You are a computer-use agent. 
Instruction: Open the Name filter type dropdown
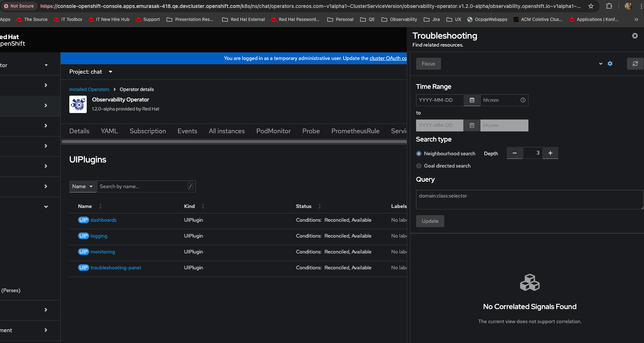[x=83, y=186]
